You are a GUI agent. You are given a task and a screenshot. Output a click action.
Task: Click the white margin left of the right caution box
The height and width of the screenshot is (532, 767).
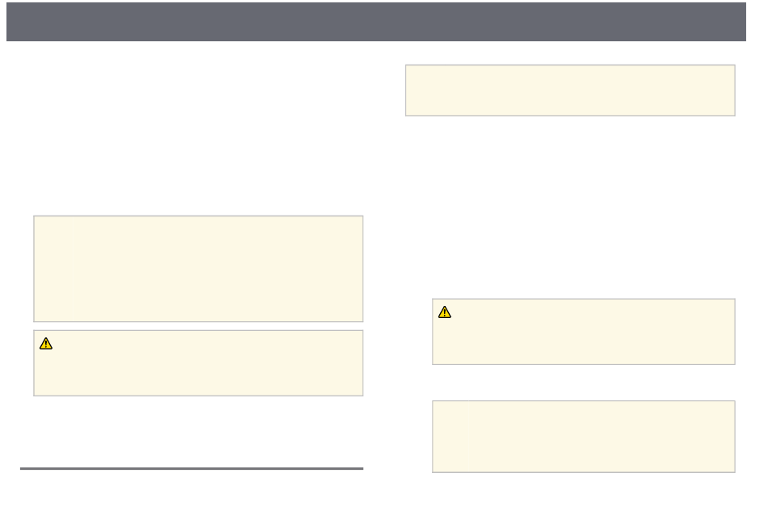418,332
